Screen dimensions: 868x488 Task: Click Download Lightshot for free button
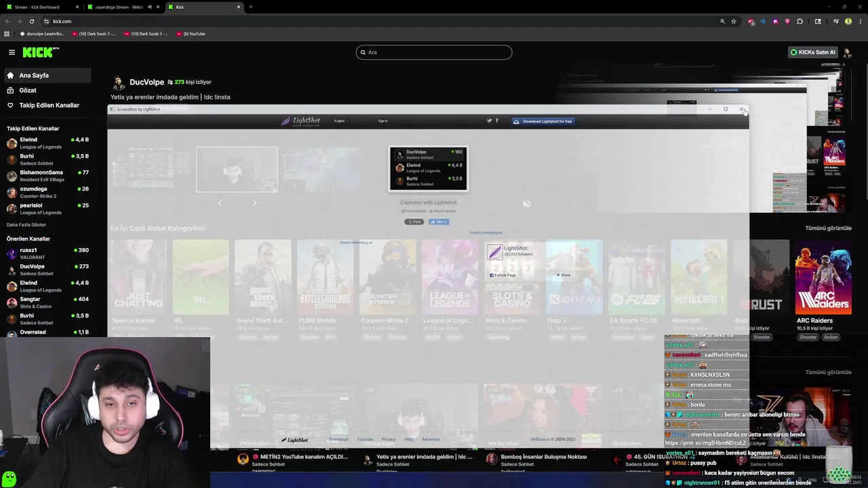542,121
